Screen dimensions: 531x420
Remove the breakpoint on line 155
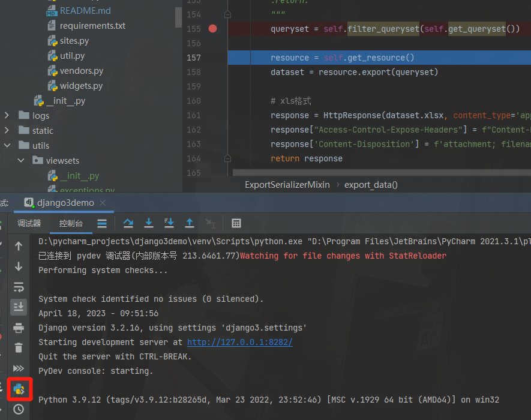pos(212,29)
